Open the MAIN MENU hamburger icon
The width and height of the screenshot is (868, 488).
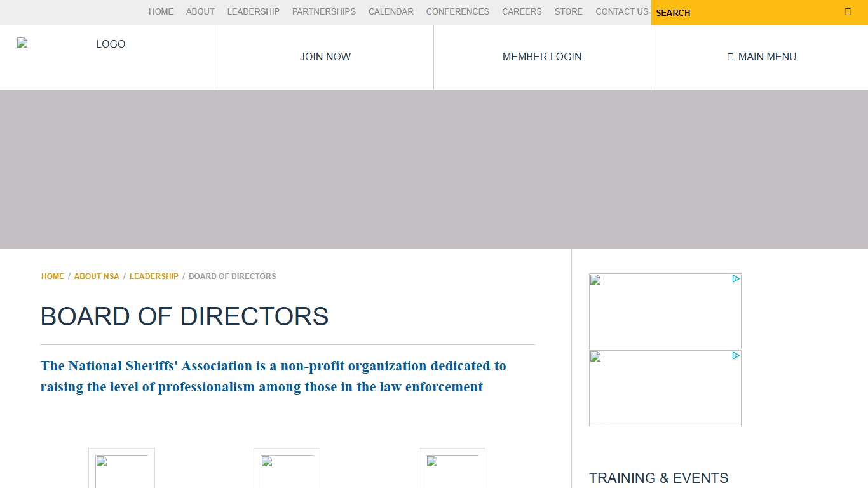pyautogui.click(x=729, y=57)
